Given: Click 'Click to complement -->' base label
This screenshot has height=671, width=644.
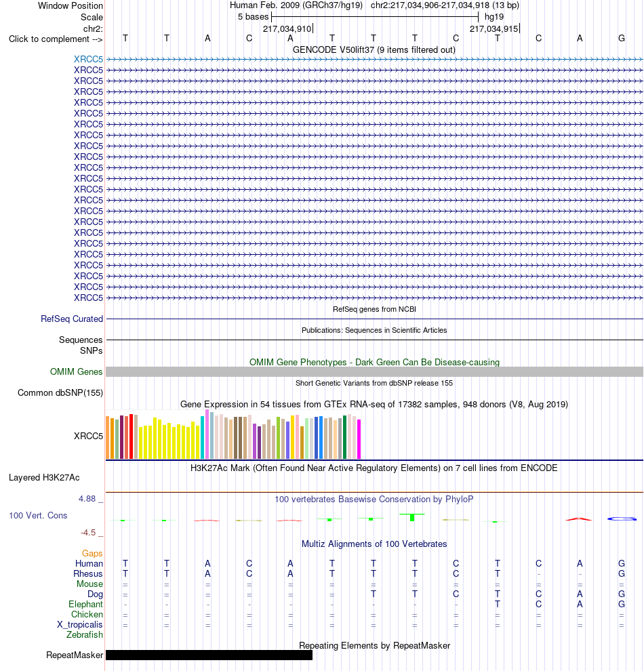Looking at the screenshot, I should click(x=56, y=39).
